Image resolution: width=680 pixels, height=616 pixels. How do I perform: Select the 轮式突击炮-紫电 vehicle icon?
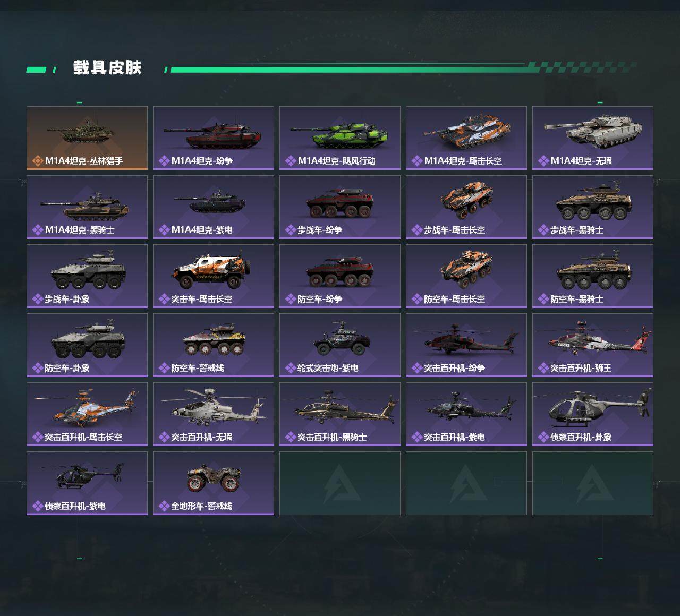point(340,338)
